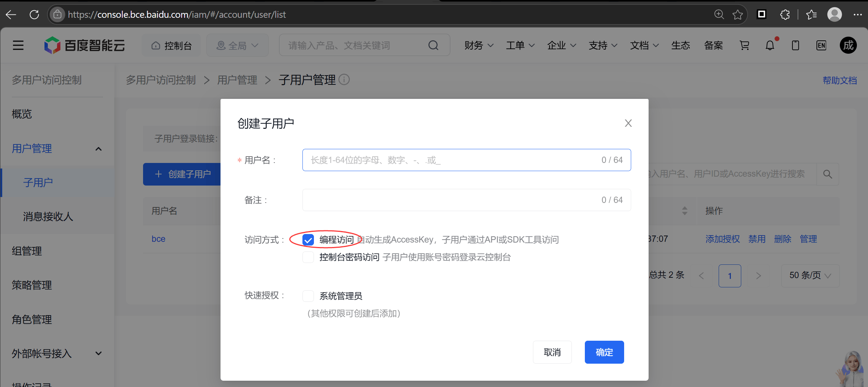Click the 取消 button
Viewport: 868px width, 387px height.
pyautogui.click(x=552, y=352)
